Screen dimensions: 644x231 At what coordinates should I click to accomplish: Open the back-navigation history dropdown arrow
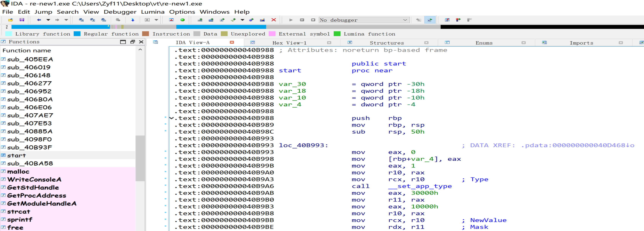pos(48,20)
